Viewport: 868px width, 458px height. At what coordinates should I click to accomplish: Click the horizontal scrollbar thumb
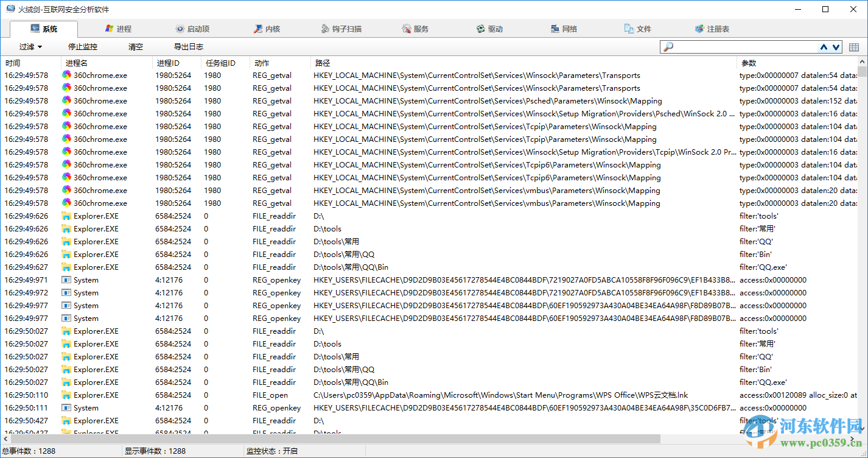pos(335,439)
